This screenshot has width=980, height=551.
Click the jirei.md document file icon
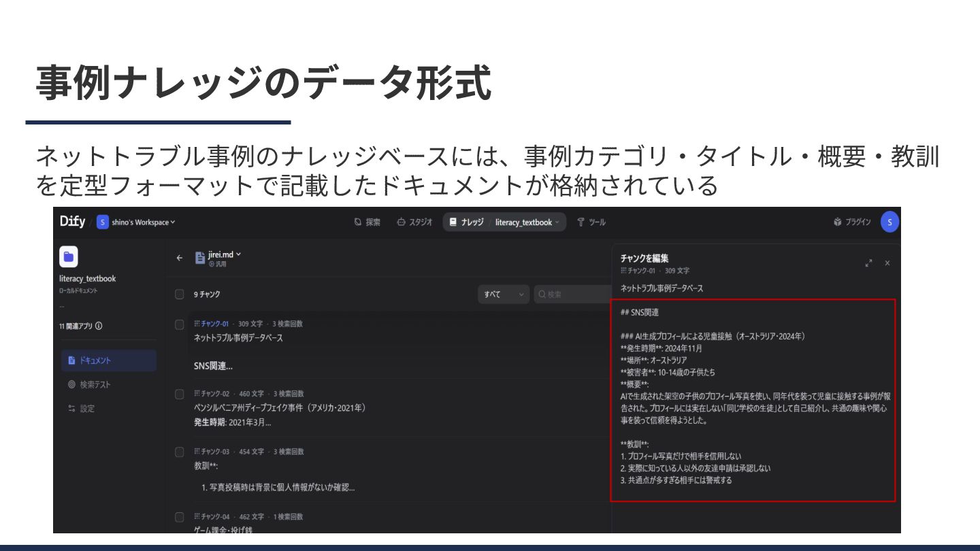[200, 258]
